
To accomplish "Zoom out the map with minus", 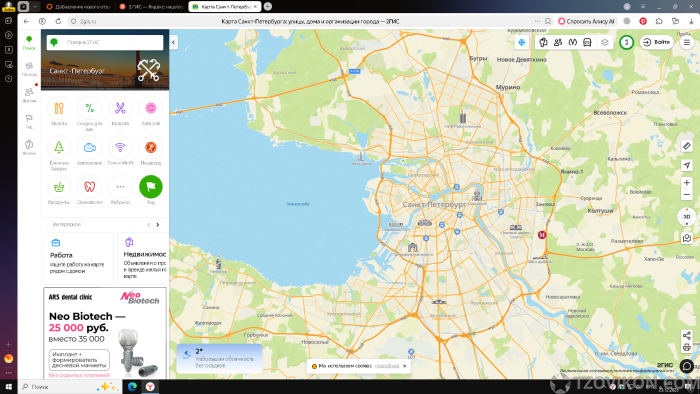I will point(687,195).
